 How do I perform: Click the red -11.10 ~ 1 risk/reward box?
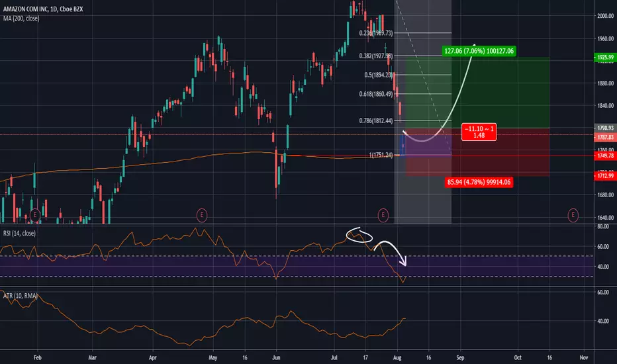pyautogui.click(x=479, y=132)
